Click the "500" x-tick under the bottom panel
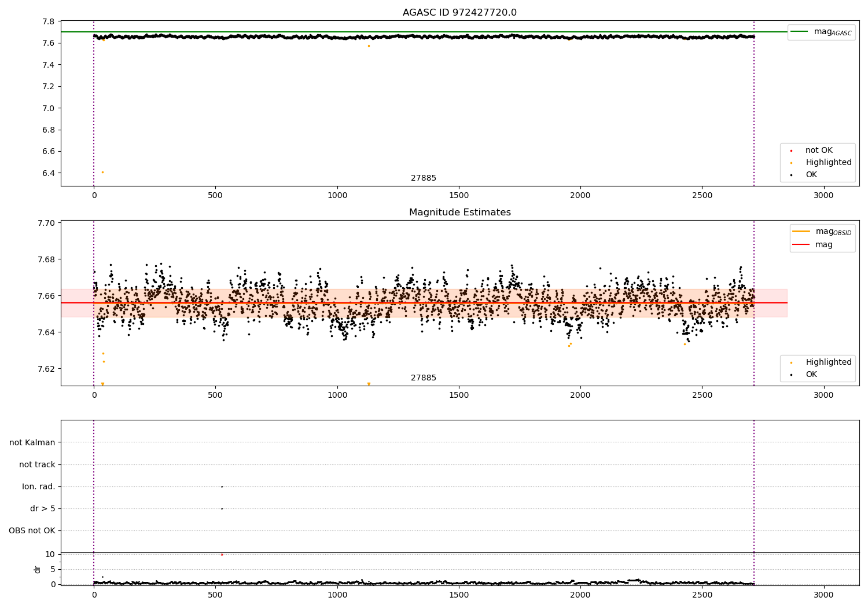The image size is (868, 608). click(x=215, y=595)
